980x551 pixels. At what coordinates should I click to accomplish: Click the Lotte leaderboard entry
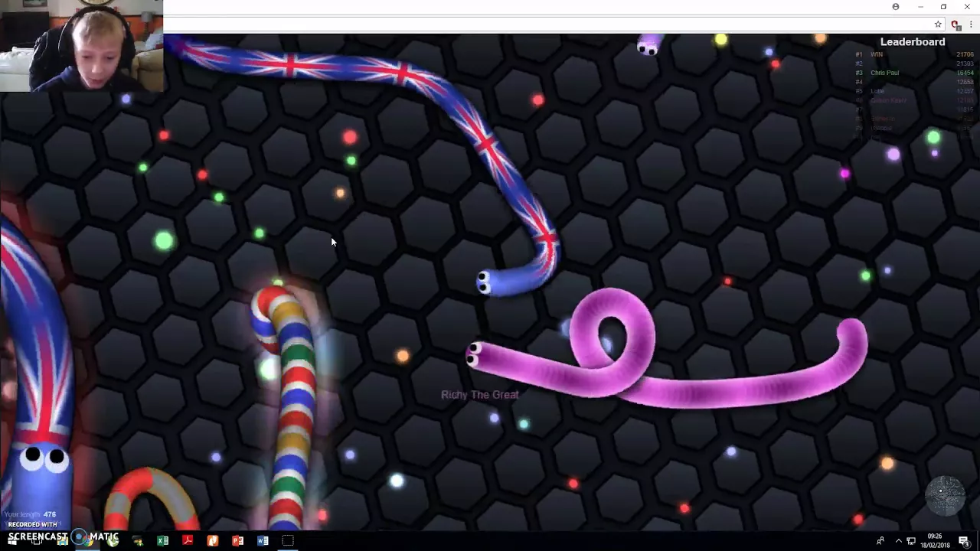(877, 91)
